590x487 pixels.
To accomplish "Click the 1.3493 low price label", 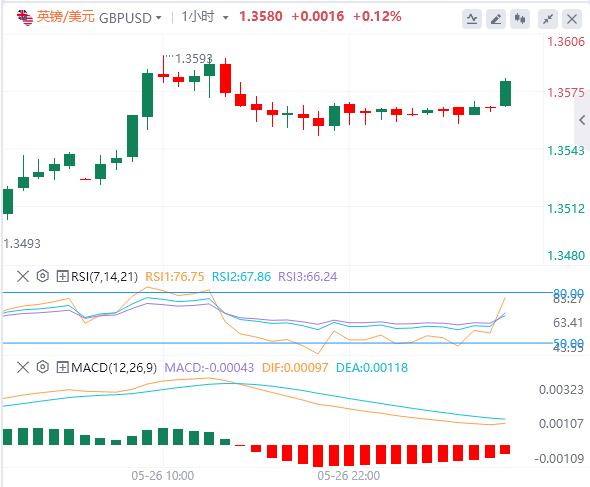I will click(x=22, y=244).
